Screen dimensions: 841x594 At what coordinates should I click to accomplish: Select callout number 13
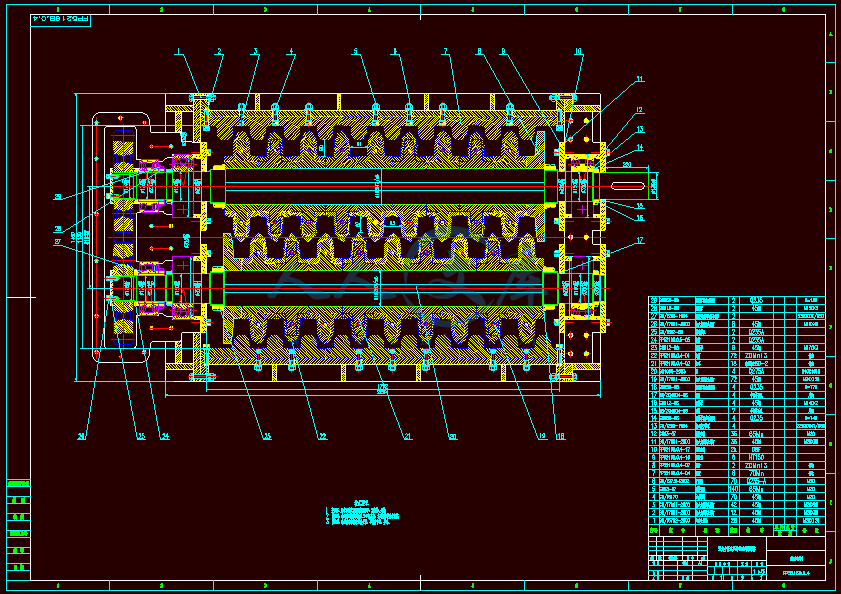(640, 129)
